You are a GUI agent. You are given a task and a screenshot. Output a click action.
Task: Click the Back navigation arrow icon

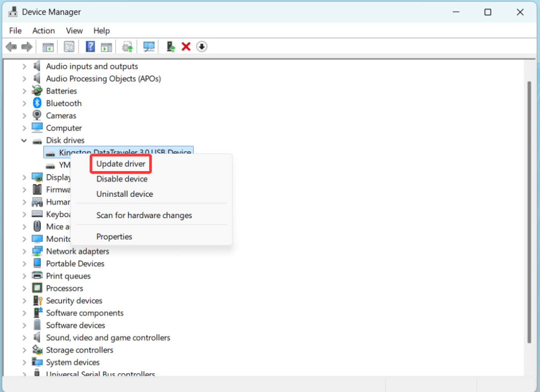(11, 47)
